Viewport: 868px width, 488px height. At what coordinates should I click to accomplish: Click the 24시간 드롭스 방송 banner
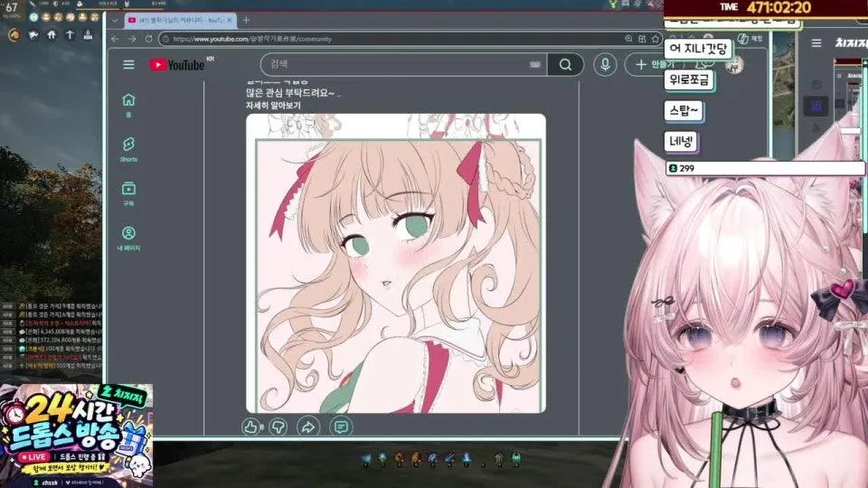click(76, 435)
